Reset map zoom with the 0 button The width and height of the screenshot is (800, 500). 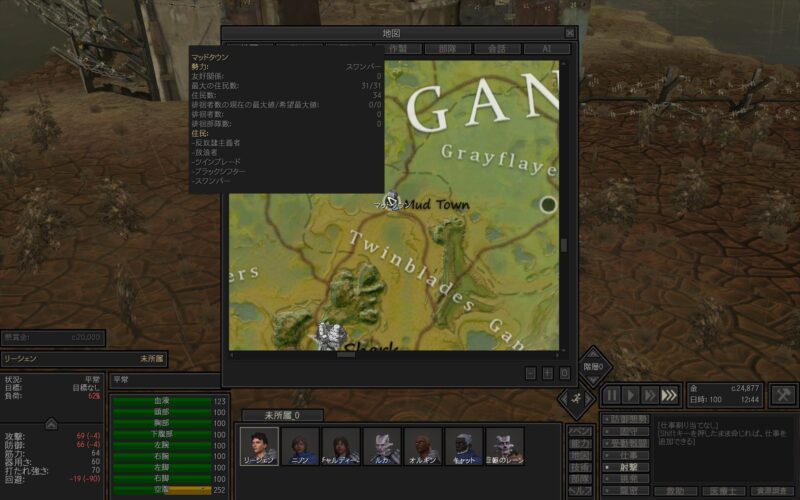click(564, 373)
